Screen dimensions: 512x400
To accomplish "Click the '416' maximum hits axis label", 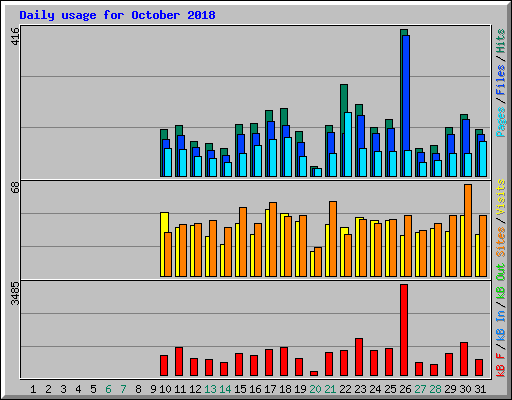I will point(15,36).
